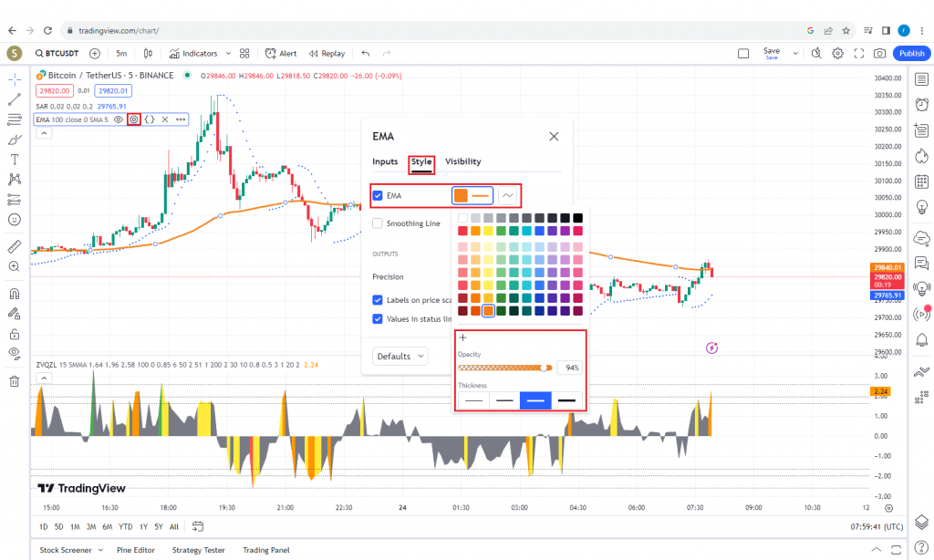Open the EMA color swatch picker
The height and width of the screenshot is (560, 934).
click(x=472, y=195)
